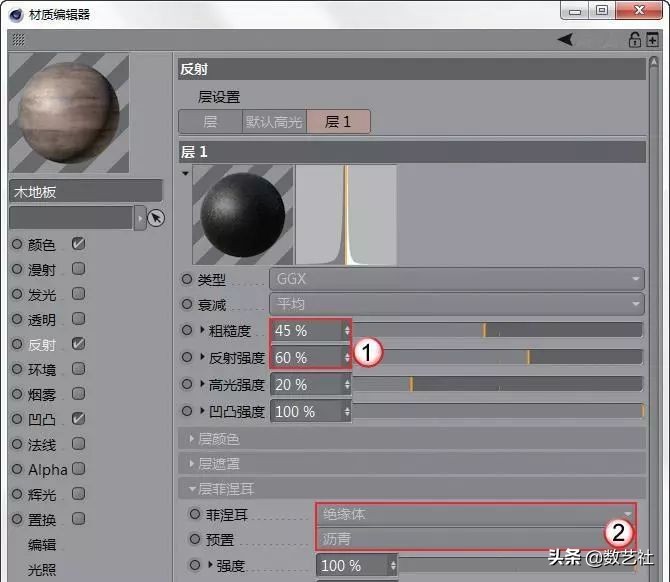Expand the 粗糙度 parameter triangle
670x582 pixels.
pos(202,330)
